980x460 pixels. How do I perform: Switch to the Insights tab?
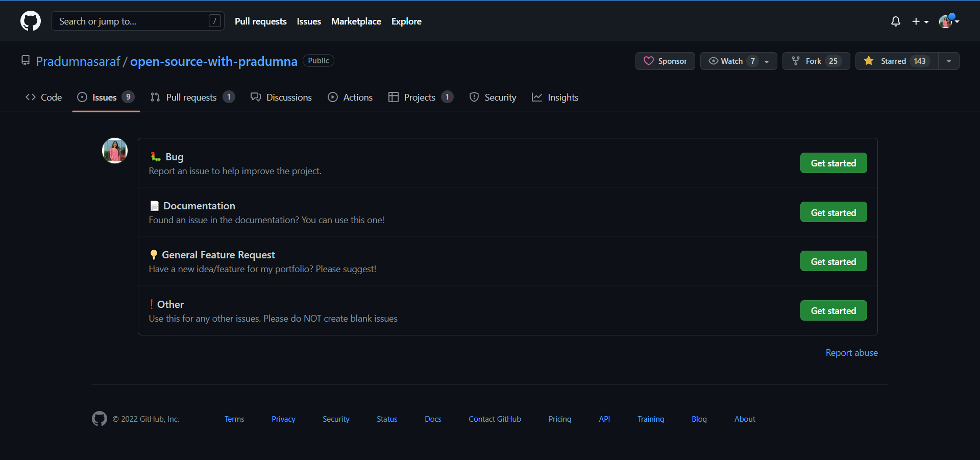click(555, 97)
